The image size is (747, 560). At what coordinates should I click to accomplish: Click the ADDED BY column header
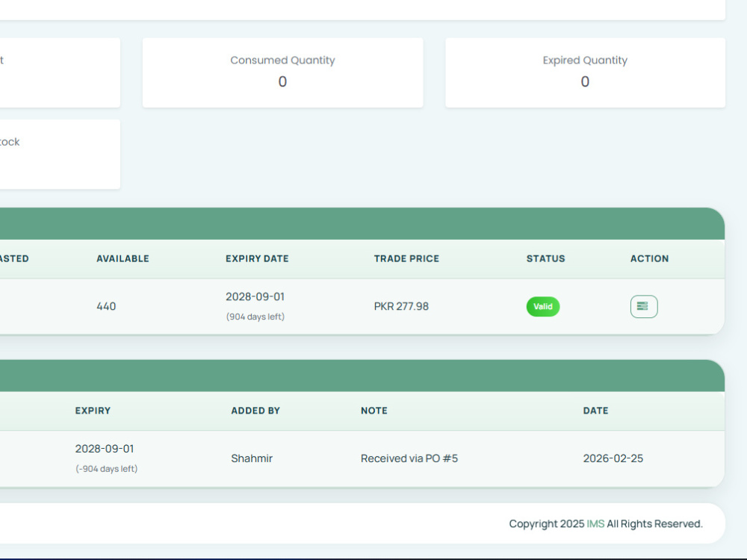click(255, 411)
